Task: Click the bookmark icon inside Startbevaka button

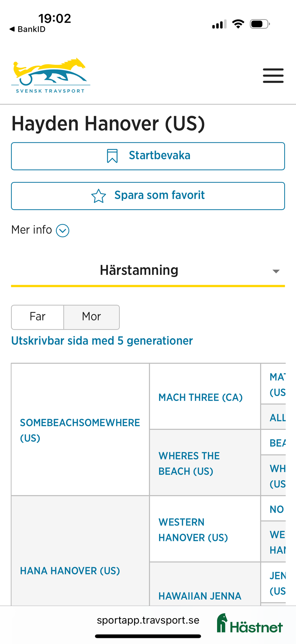Action: click(x=112, y=156)
